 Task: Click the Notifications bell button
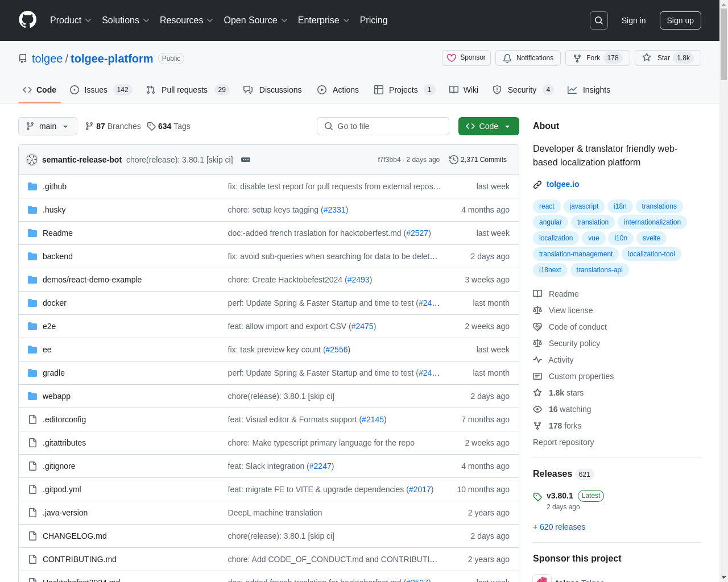[528, 58]
